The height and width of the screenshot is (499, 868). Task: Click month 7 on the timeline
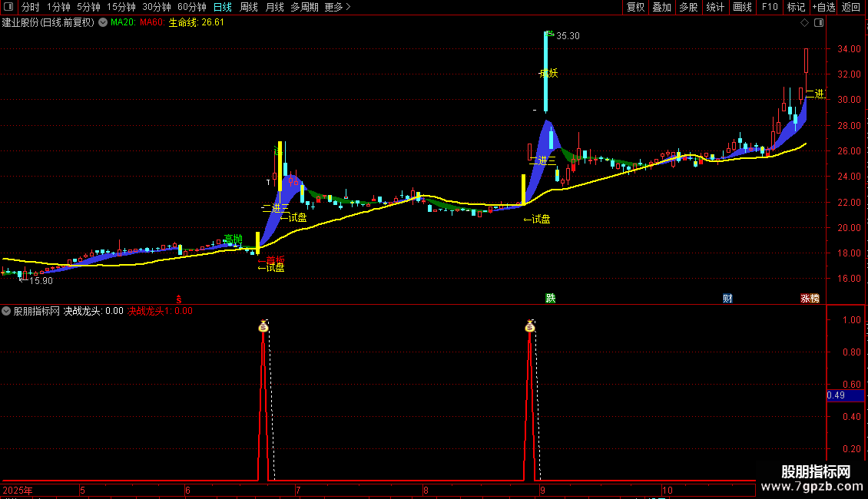click(298, 490)
